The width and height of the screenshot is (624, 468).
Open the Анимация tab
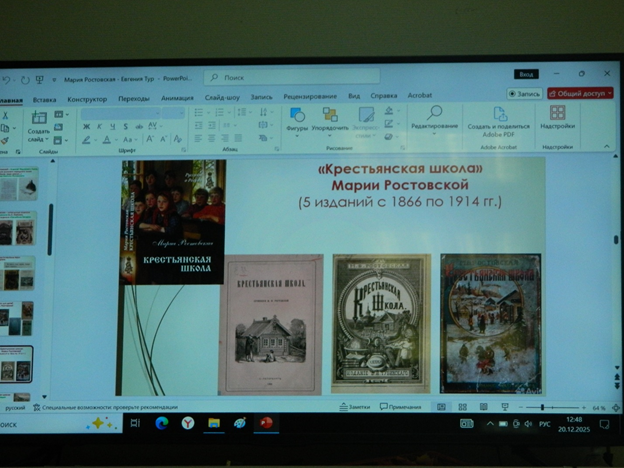177,98
